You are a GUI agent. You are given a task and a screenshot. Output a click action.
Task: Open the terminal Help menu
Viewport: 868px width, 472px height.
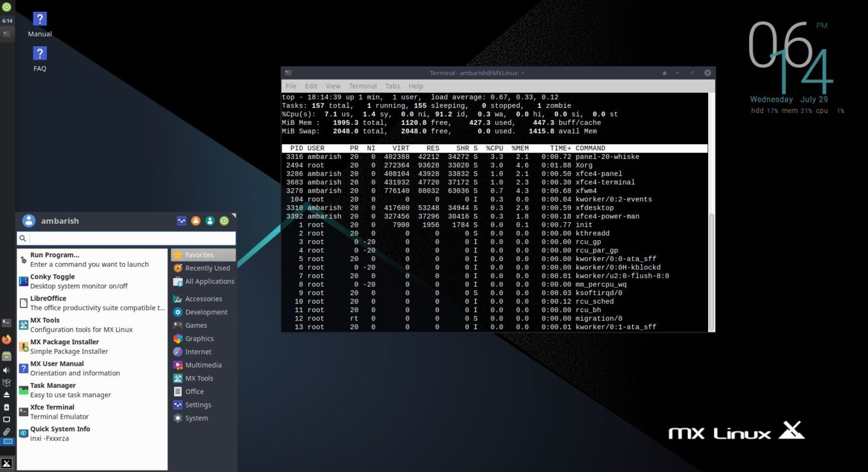point(416,86)
